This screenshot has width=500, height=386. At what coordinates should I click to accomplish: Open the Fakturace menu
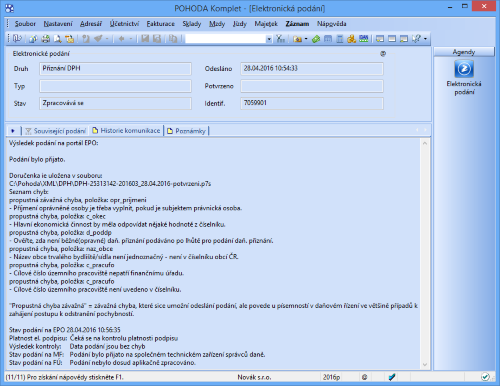tap(161, 24)
